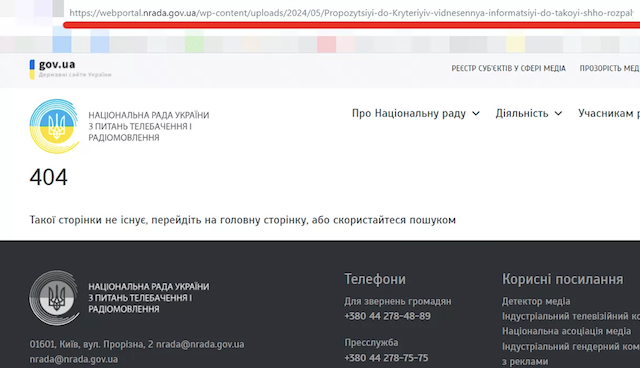
Task: Expand the 'Діяльність' menu
Action: 529,113
